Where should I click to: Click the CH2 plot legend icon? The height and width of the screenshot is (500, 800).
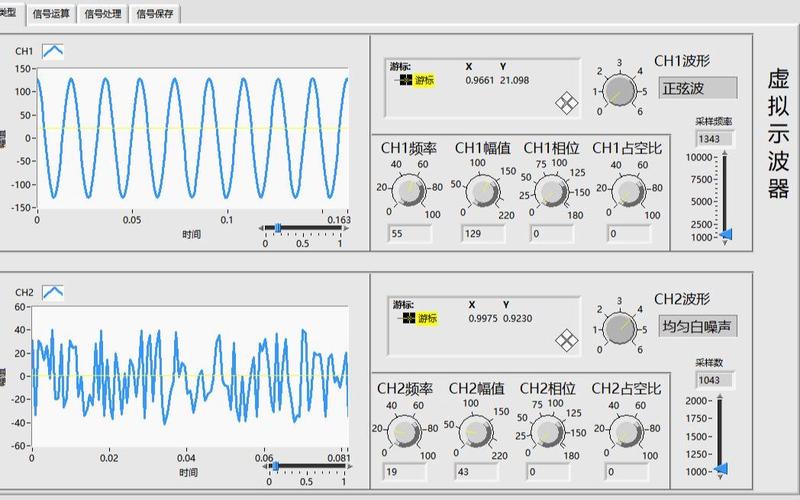pos(53,292)
